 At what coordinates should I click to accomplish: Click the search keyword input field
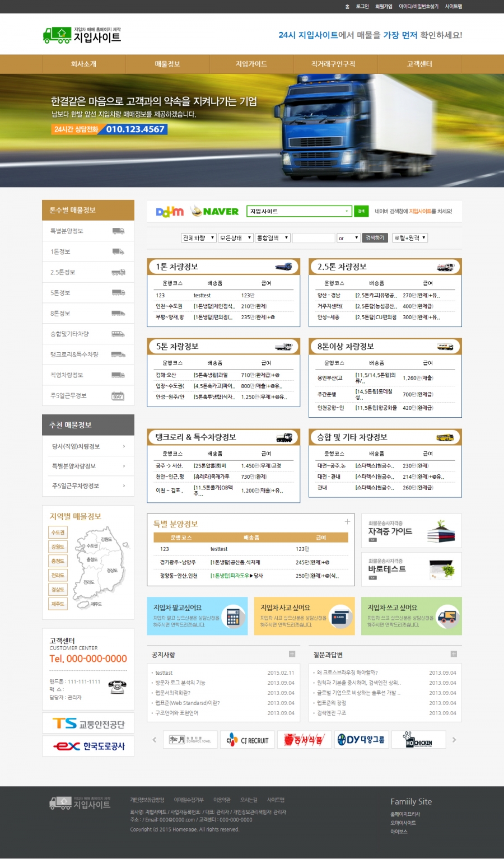(313, 238)
